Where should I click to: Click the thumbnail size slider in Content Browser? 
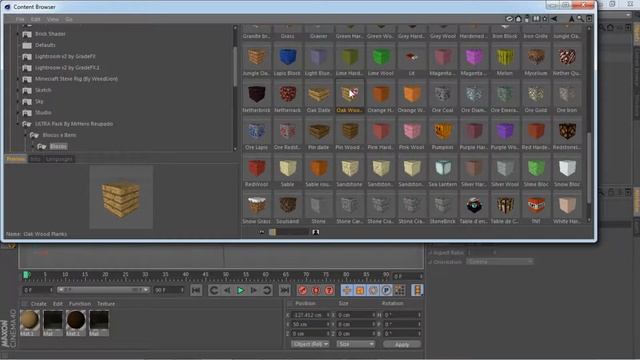(289, 232)
